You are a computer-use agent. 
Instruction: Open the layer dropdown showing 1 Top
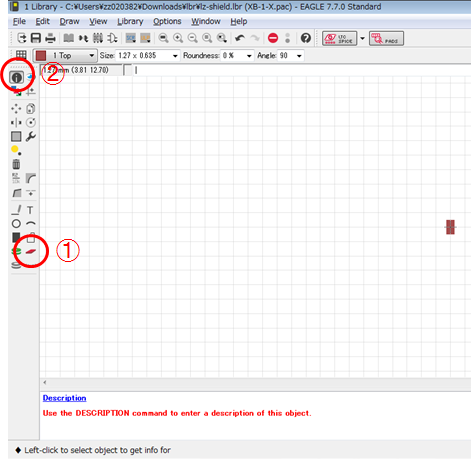pos(65,55)
